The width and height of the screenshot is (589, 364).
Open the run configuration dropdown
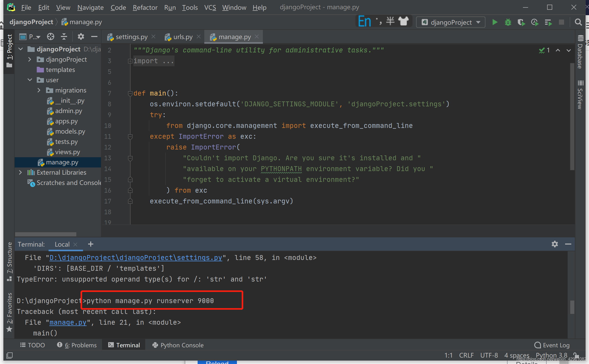(x=450, y=22)
